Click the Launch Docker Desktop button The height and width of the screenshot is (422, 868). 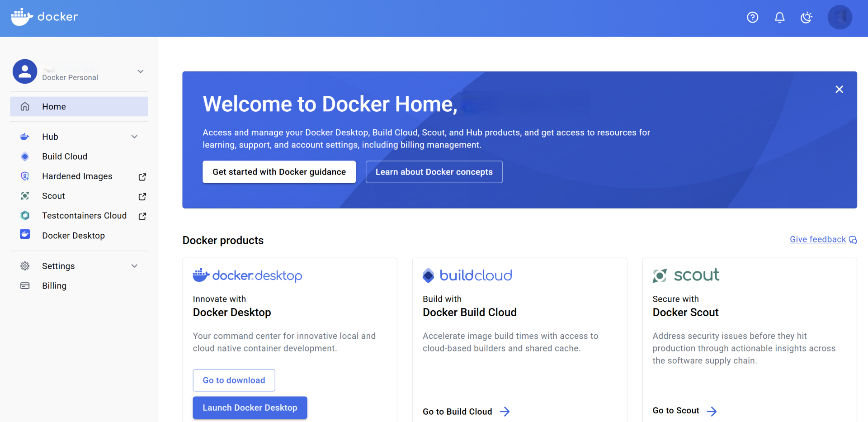click(x=250, y=408)
